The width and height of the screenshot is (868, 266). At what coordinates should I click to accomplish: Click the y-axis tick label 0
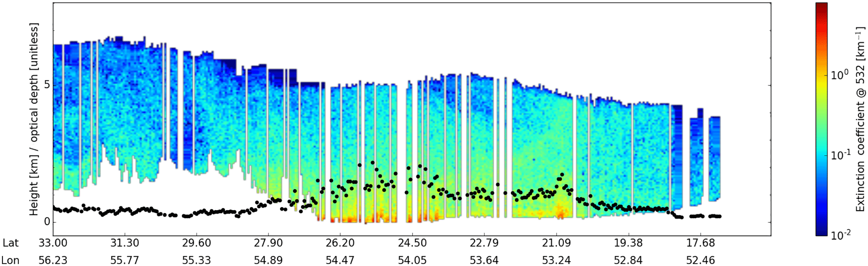(47, 222)
